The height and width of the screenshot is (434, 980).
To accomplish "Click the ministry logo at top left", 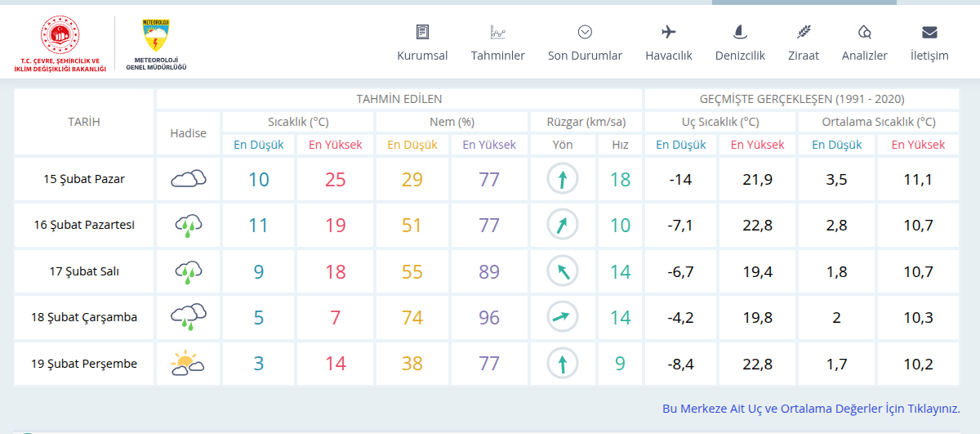I will 60,44.
